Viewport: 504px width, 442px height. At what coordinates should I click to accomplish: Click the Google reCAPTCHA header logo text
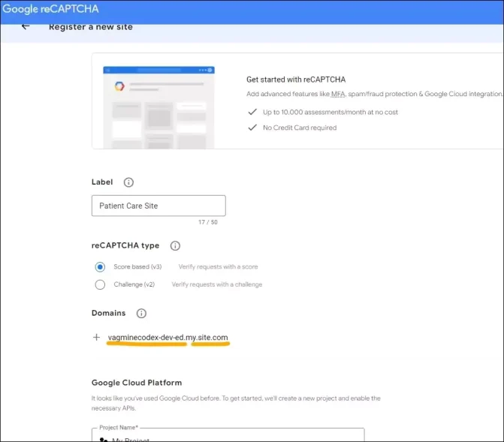point(50,9)
